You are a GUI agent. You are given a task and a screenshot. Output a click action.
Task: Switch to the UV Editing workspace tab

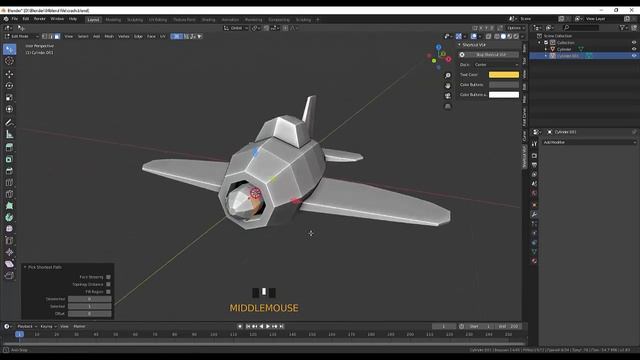(x=158, y=20)
